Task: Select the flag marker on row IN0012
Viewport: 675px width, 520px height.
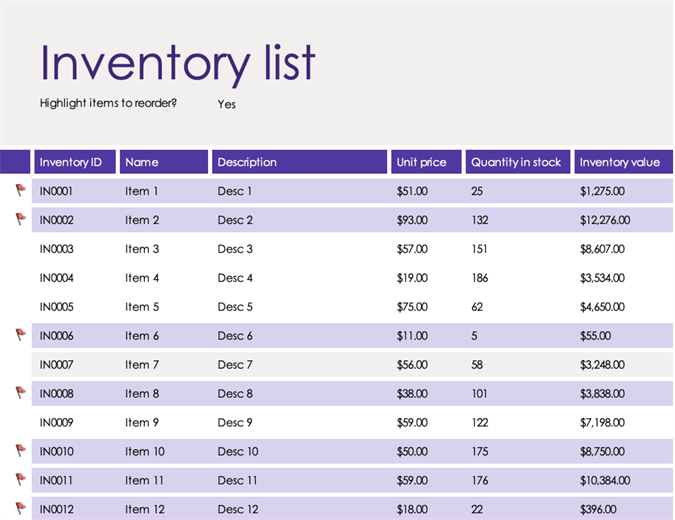Action: coord(20,508)
